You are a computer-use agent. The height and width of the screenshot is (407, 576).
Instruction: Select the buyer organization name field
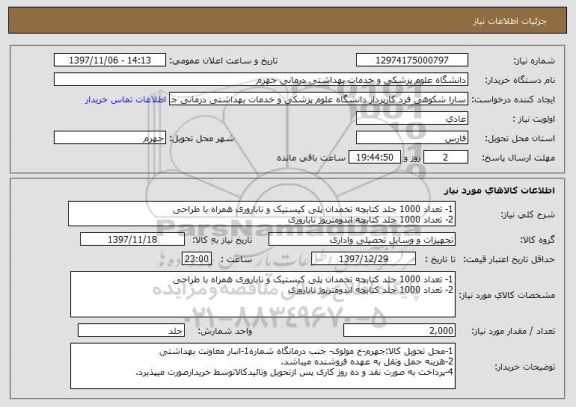coord(261,79)
